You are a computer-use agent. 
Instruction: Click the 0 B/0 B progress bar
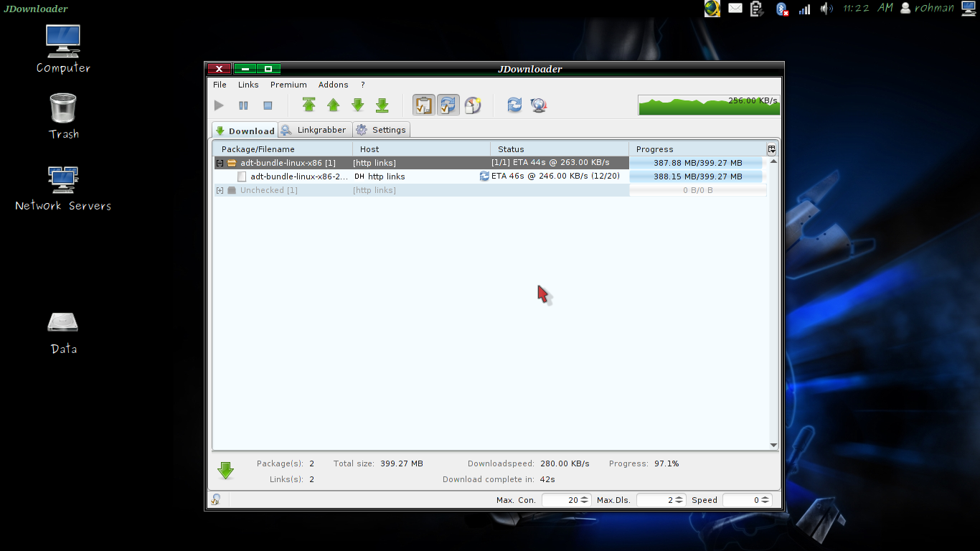click(697, 190)
